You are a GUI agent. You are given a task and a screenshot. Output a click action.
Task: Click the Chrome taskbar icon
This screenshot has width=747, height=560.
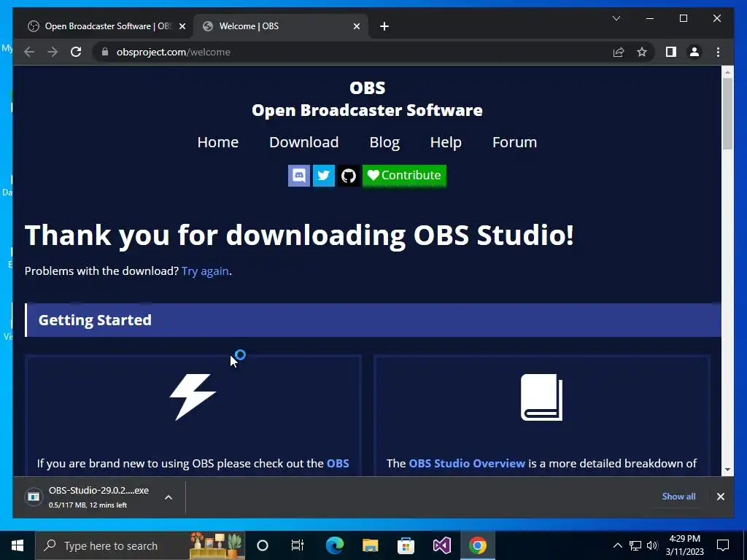[477, 545]
